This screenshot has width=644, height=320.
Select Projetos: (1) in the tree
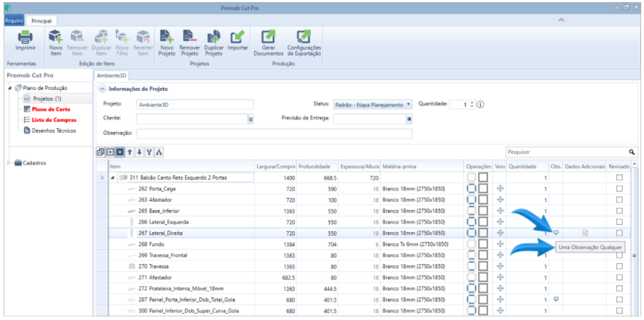pos(47,99)
